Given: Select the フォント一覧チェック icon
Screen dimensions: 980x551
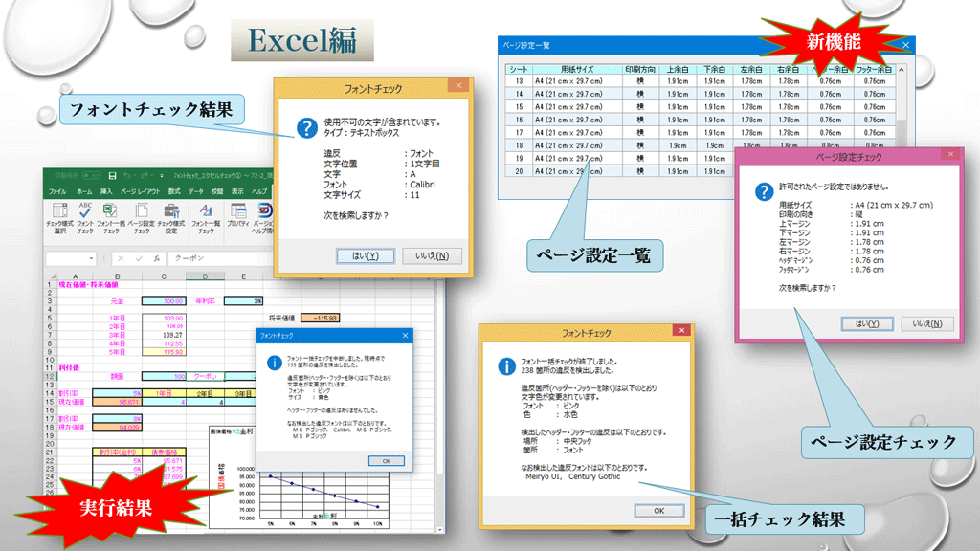Looking at the screenshot, I should coord(204,216).
